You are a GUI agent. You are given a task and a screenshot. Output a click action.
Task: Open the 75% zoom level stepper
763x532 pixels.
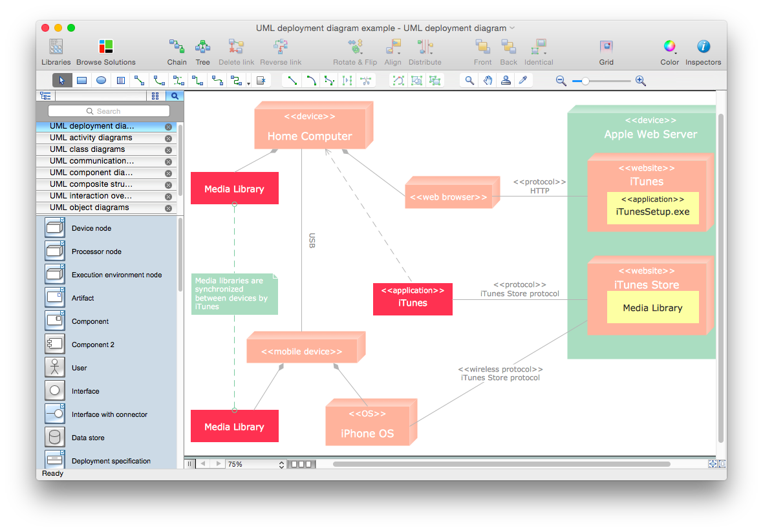point(281,464)
